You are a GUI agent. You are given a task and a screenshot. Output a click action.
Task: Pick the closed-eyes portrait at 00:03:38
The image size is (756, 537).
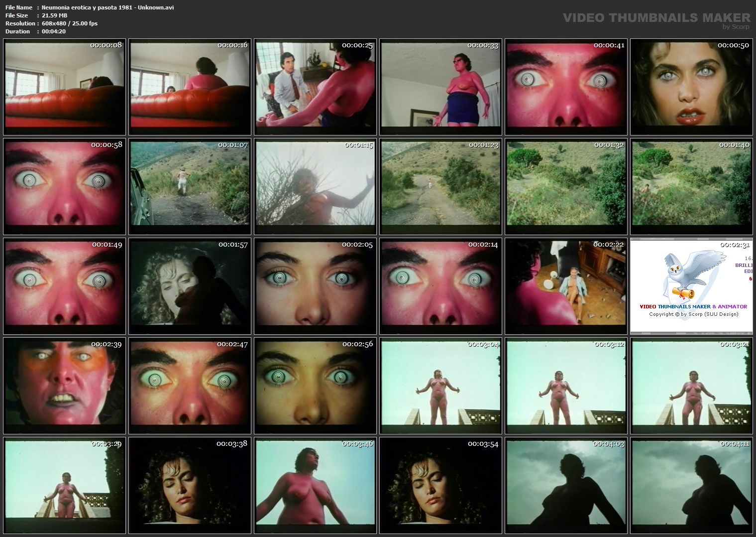(190, 485)
